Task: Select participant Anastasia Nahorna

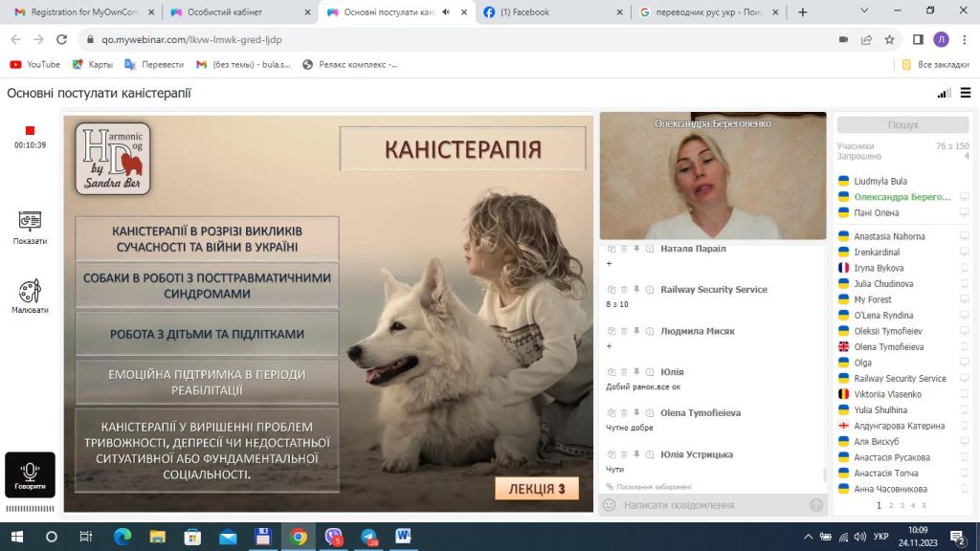Action: pyautogui.click(x=889, y=236)
